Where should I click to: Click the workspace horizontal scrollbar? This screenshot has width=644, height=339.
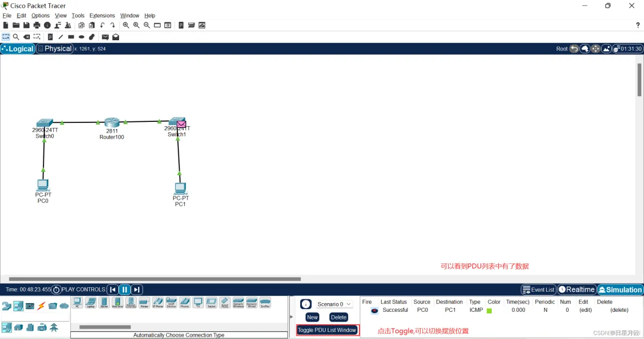click(x=155, y=279)
